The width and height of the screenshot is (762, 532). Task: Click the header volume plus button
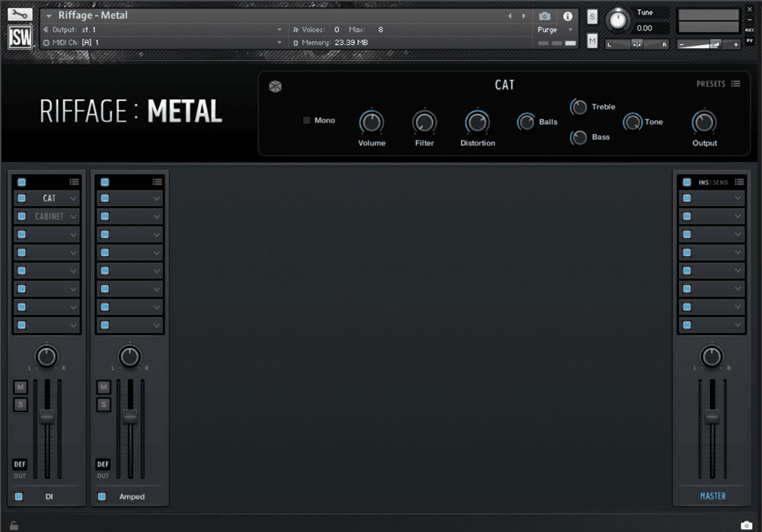coord(736,44)
